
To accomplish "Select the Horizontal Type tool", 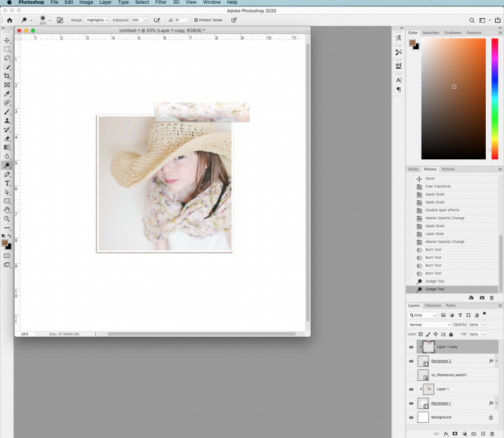I will [x=7, y=183].
